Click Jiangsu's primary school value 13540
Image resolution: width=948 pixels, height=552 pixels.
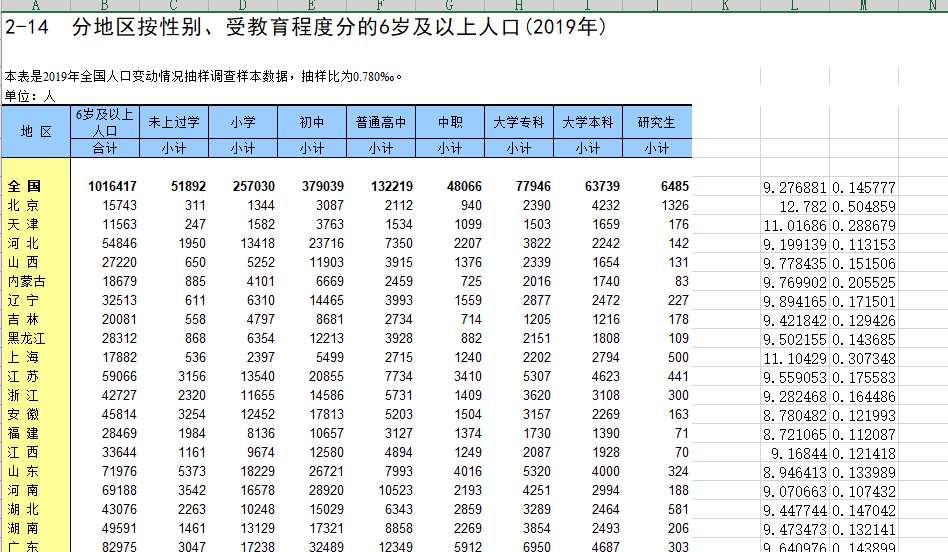click(x=258, y=377)
